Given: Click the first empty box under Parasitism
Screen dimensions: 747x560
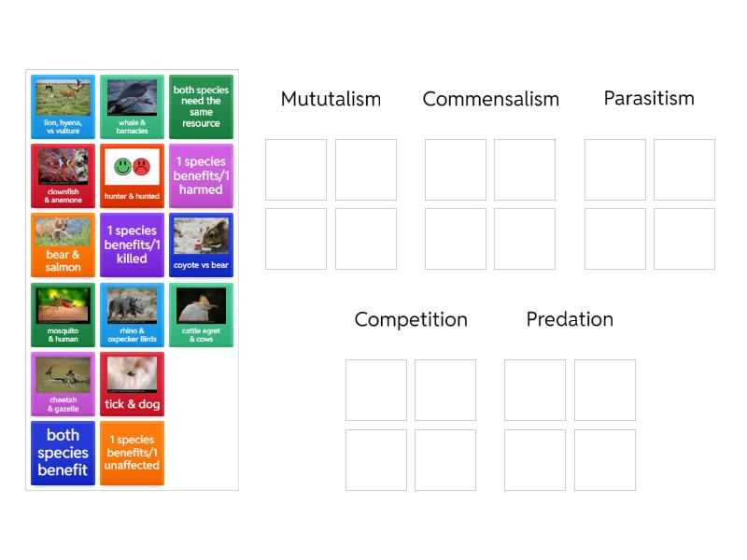Looking at the screenshot, I should pyautogui.click(x=614, y=169).
